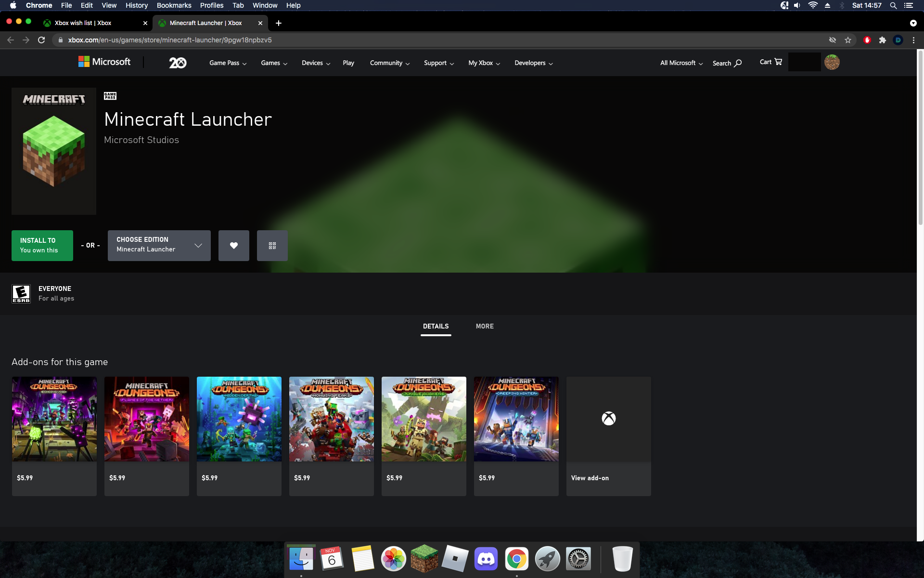
Task: Expand the My Xbox menu
Action: 484,63
